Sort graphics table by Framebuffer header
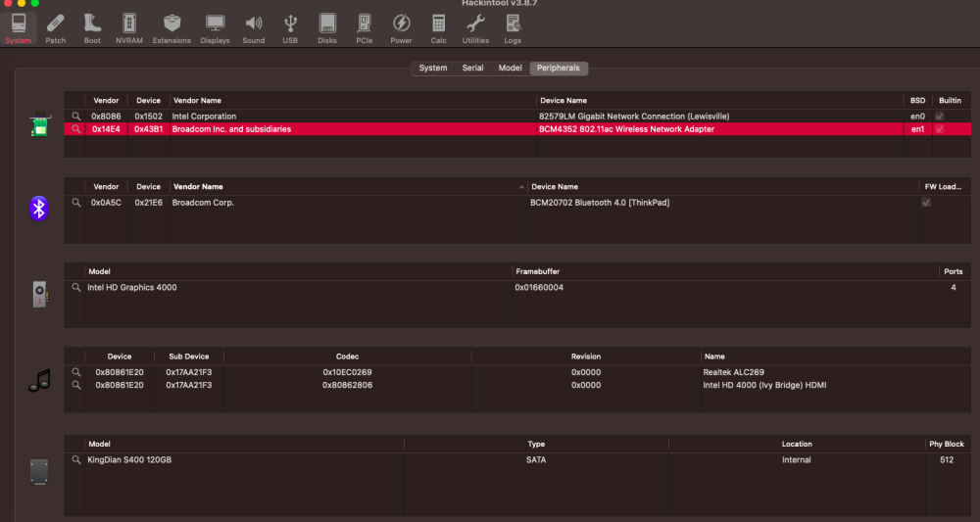This screenshot has width=980, height=522. pyautogui.click(x=725, y=271)
